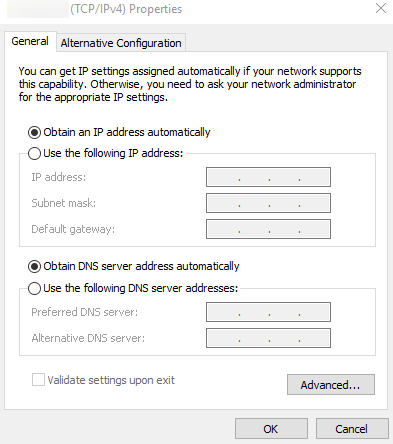Click the Subnet mask input field
The height and width of the screenshot is (444, 393).
268,203
